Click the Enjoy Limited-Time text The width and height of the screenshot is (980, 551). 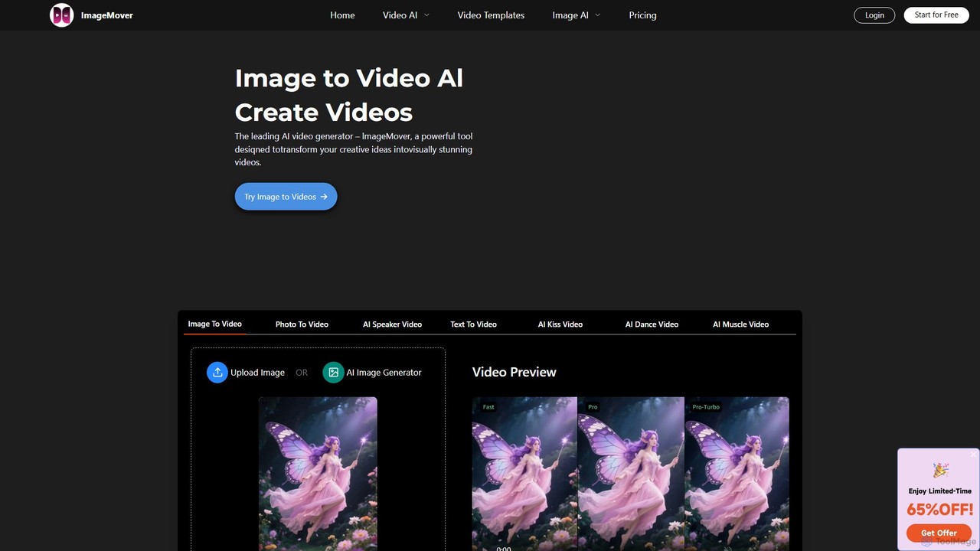click(x=940, y=491)
